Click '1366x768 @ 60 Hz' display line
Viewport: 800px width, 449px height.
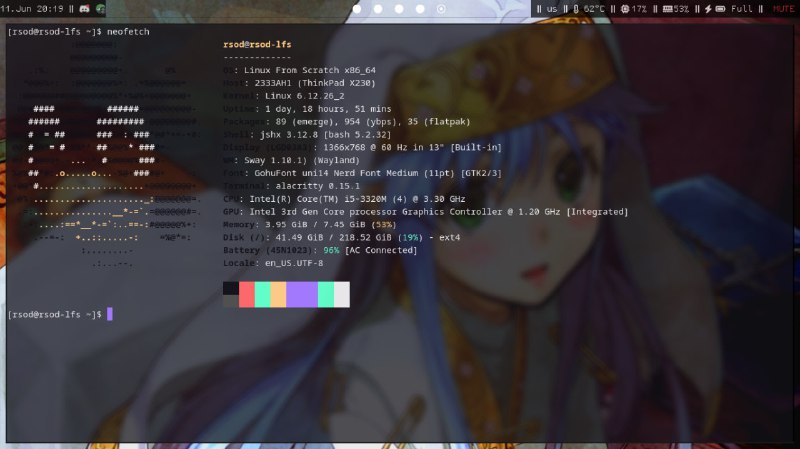(412, 147)
